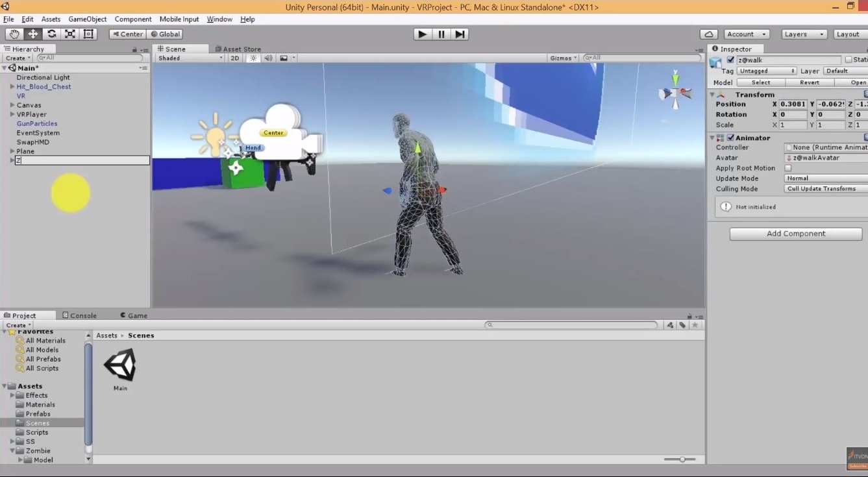
Task: Start Play mode
Action: (x=423, y=34)
